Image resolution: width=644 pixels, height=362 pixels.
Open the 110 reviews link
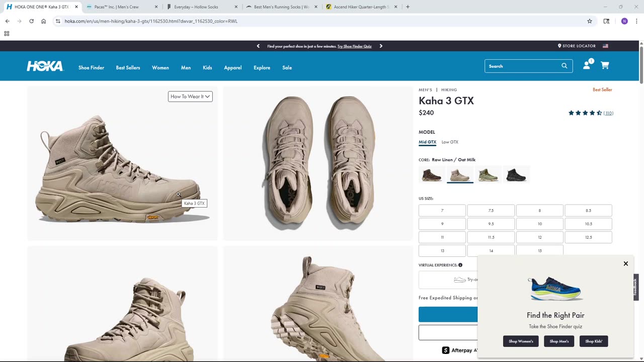click(x=608, y=113)
